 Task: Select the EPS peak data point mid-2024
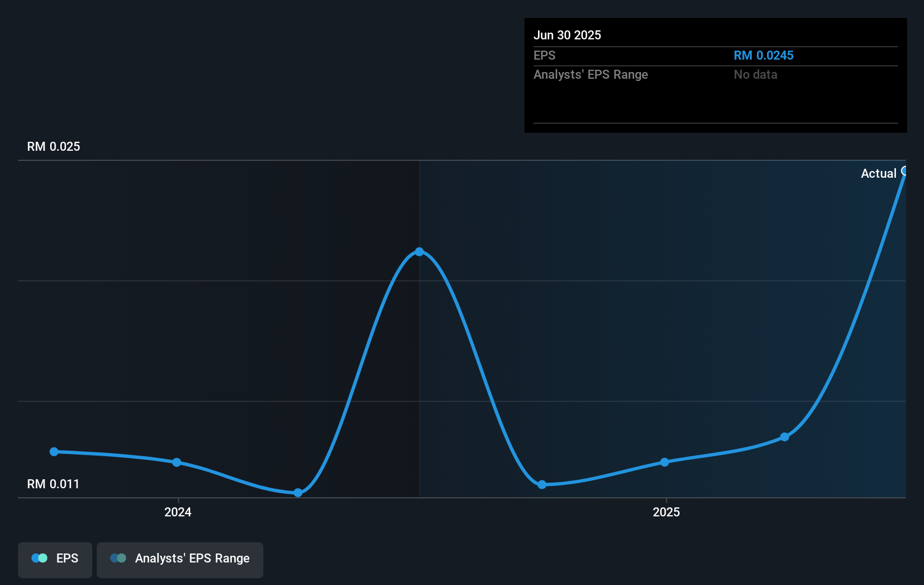(419, 251)
